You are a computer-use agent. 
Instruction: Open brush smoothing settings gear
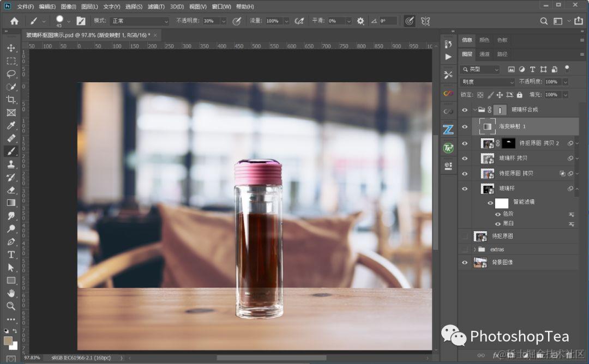360,21
